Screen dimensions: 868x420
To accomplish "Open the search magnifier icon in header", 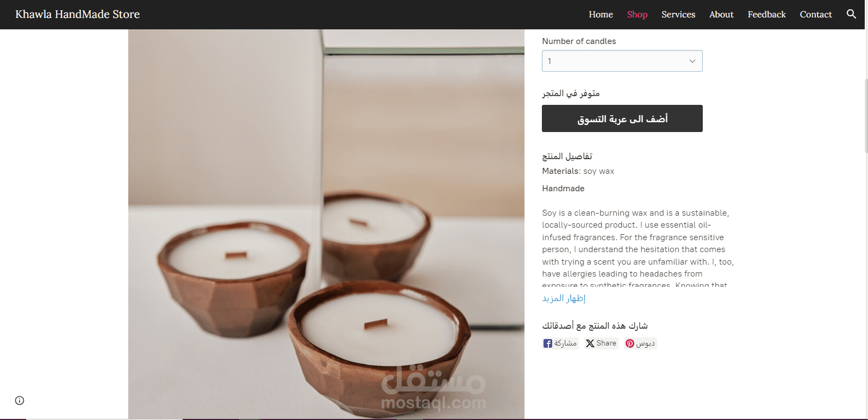I will 851,14.
